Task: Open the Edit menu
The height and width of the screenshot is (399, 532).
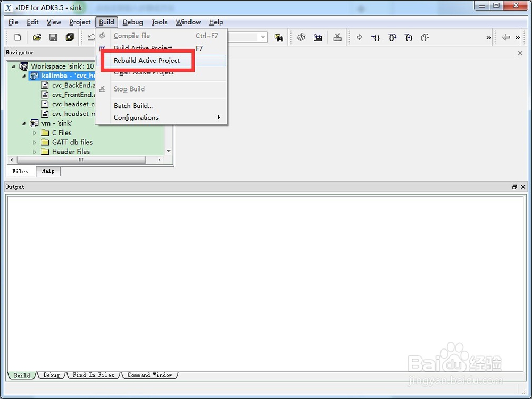Action: (x=32, y=22)
